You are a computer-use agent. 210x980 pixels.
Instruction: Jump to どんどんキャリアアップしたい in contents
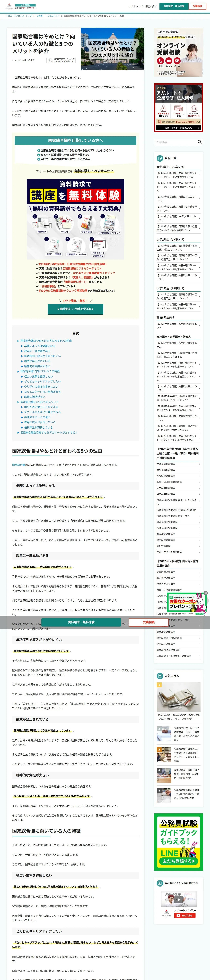(x=42, y=382)
